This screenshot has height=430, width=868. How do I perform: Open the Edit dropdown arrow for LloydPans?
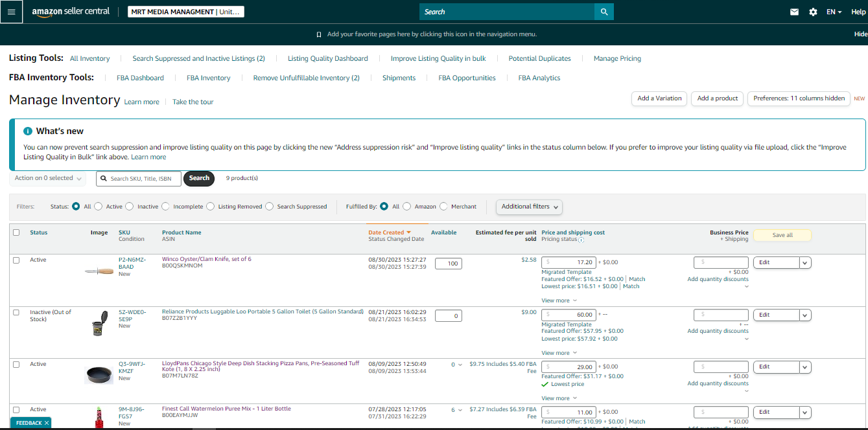pyautogui.click(x=805, y=367)
